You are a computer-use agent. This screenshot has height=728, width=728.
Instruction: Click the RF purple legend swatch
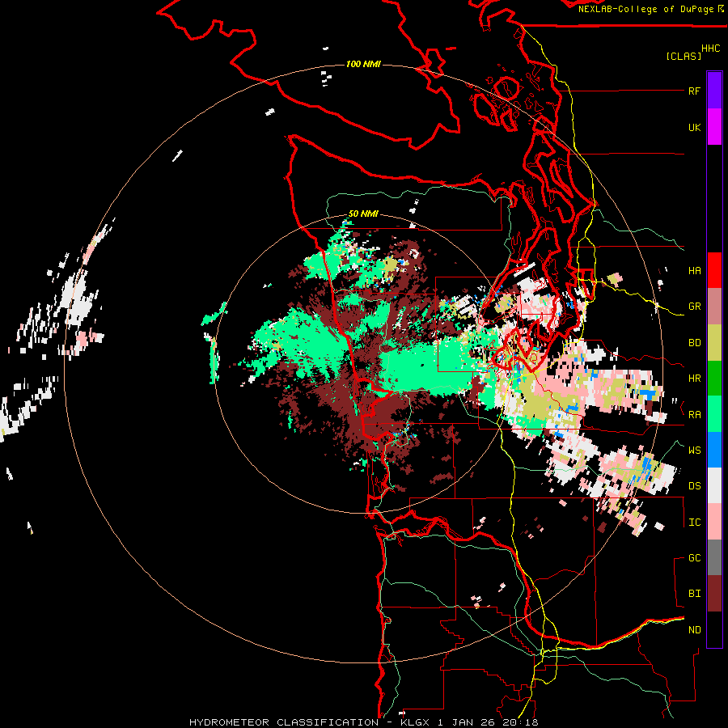[714, 91]
